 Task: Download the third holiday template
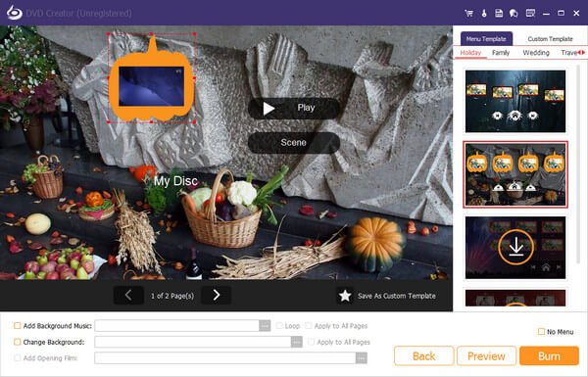click(x=515, y=247)
